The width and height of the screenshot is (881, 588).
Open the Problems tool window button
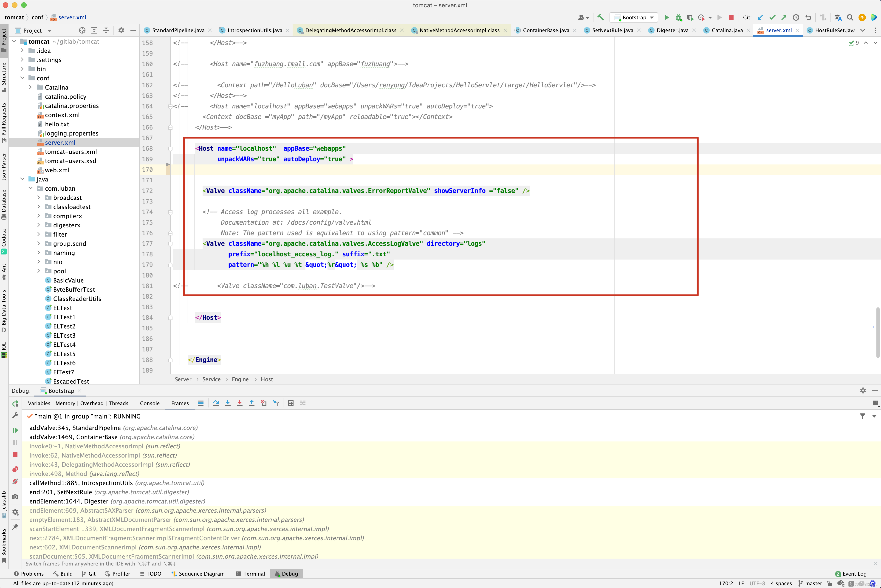point(28,574)
